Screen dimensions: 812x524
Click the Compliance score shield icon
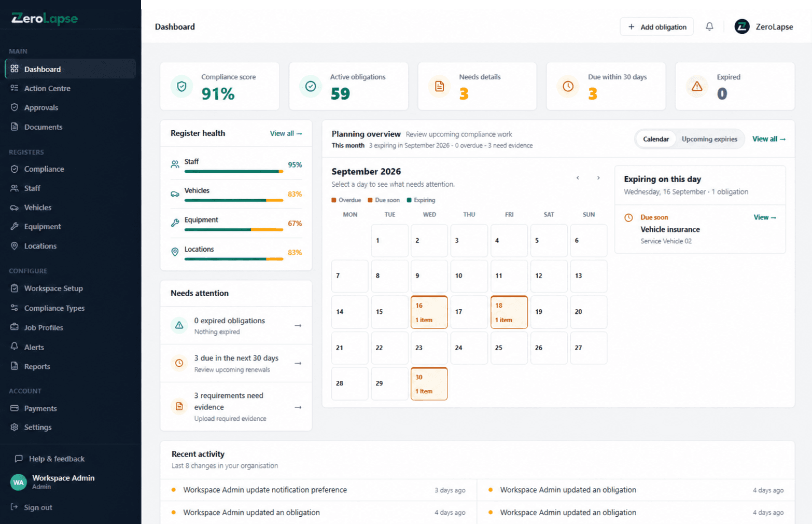coord(181,86)
